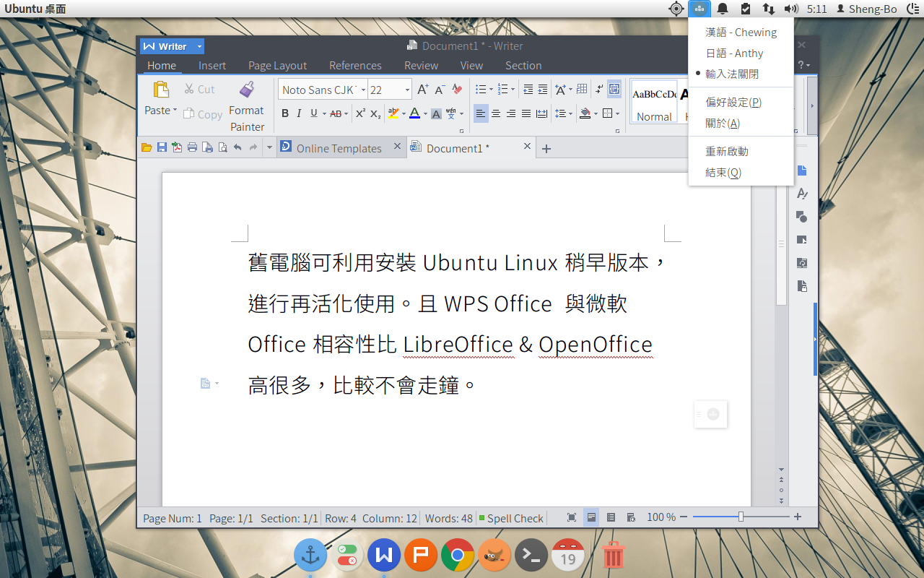Expand the quick access toolbar customize arrow
The width and height of the screenshot is (924, 578).
269,147
